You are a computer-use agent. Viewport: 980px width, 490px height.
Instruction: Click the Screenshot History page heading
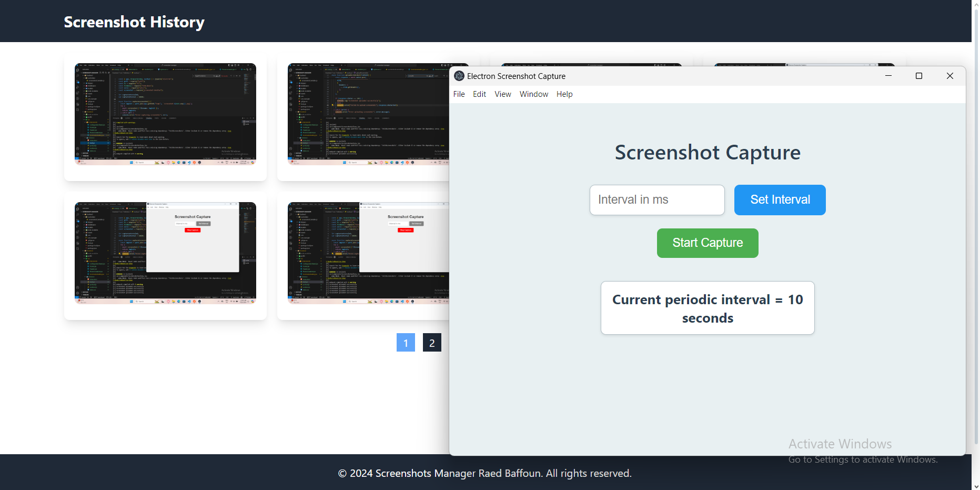pyautogui.click(x=134, y=22)
